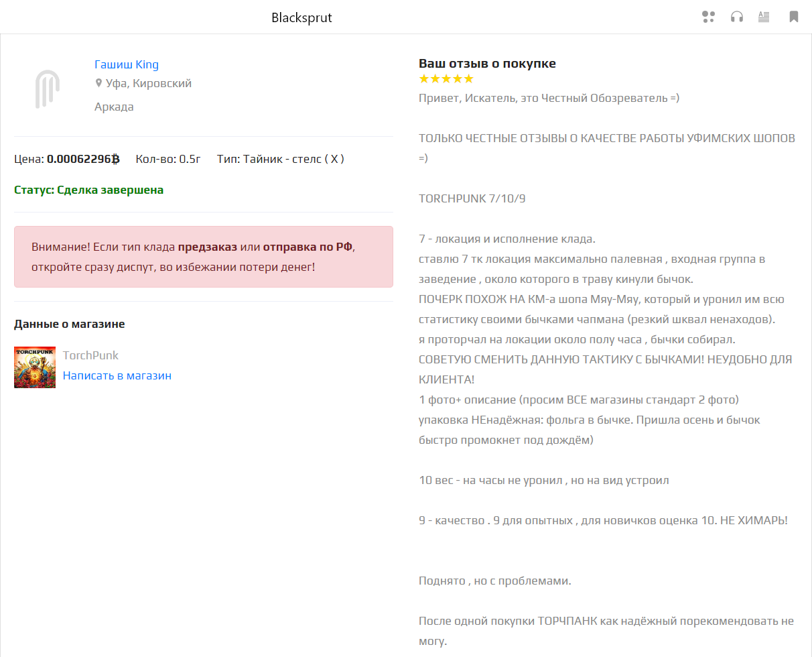
Task: Click the line 7 - локация и исполнение клада
Action: pyautogui.click(x=507, y=239)
